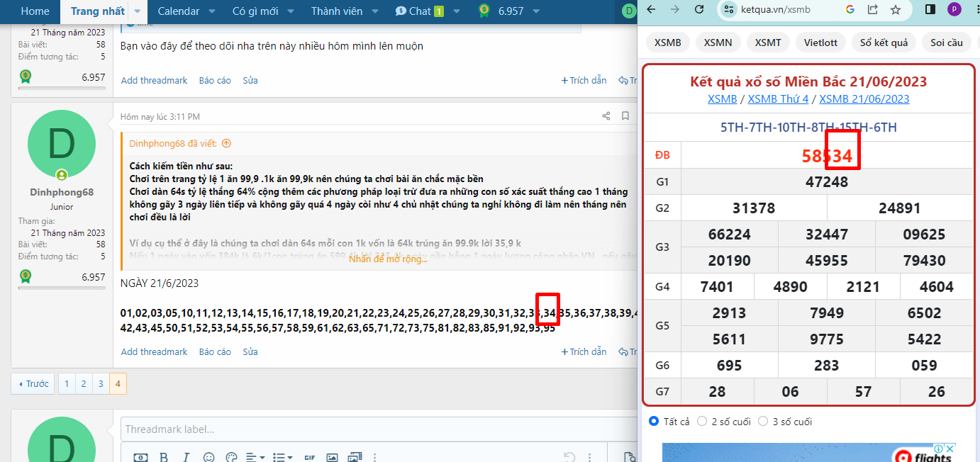The width and height of the screenshot is (980, 462).
Task: Go to previous page with 'Trước'
Action: 33,383
